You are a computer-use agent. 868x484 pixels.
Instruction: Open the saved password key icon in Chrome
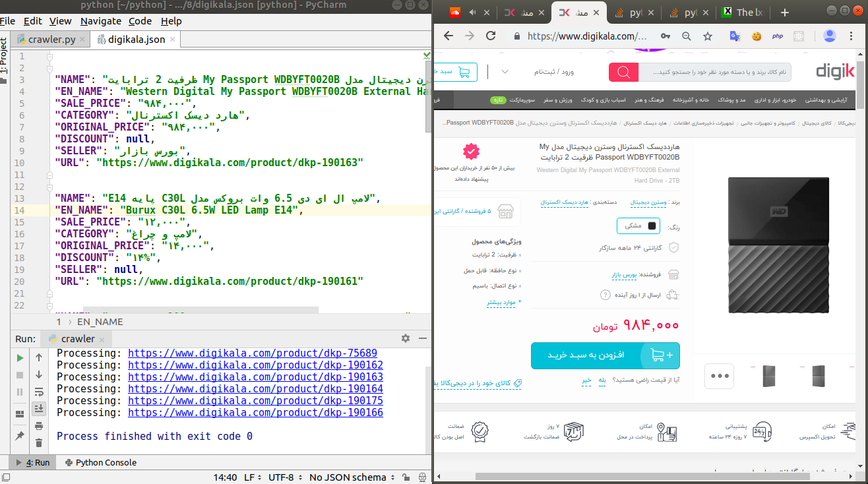666,36
